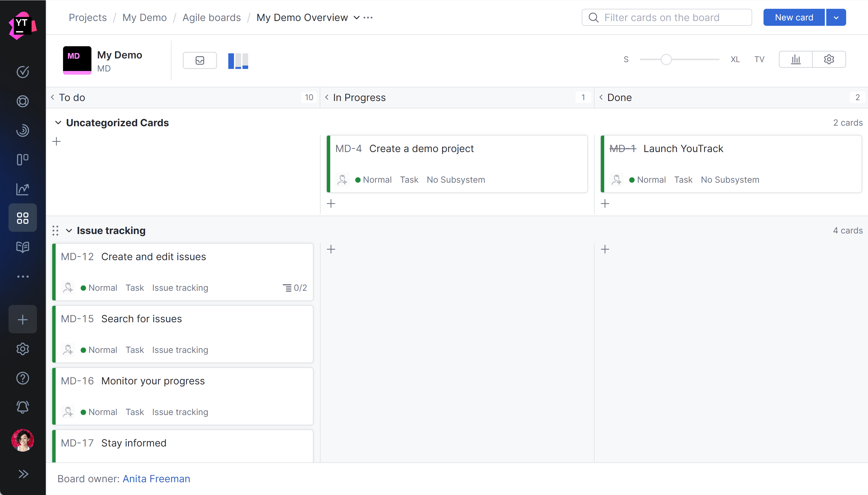
Task: Open board analytics chart view
Action: click(796, 59)
